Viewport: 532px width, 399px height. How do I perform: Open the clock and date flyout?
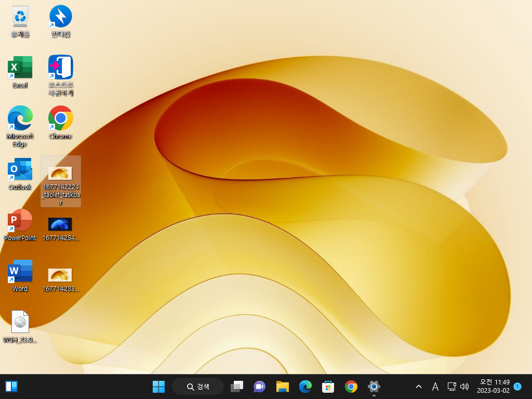click(493, 387)
